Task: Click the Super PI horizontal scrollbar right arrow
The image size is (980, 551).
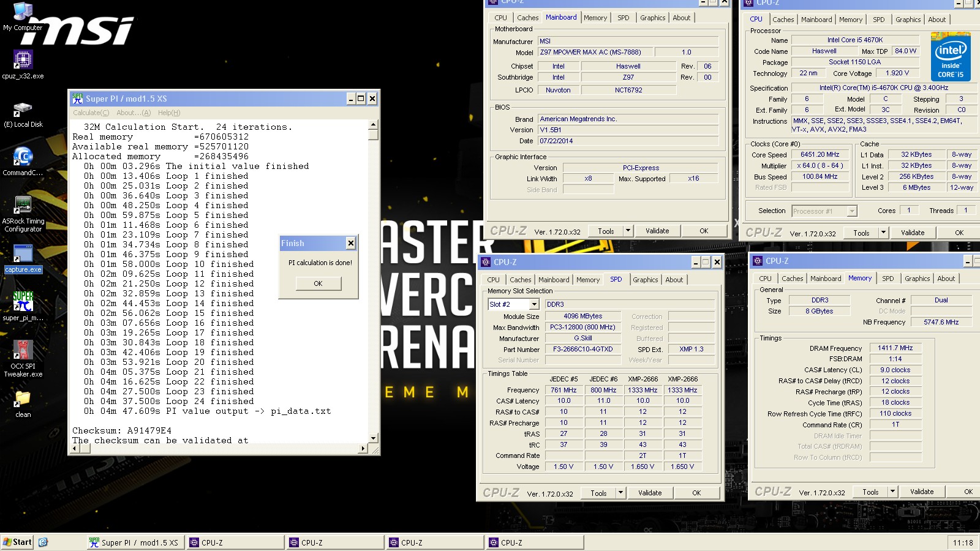Action: [x=363, y=448]
